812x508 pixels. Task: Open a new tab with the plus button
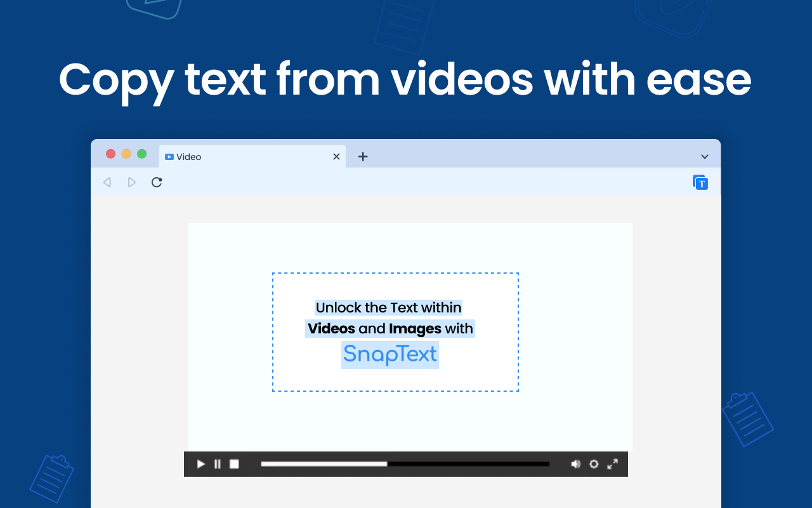coord(363,156)
